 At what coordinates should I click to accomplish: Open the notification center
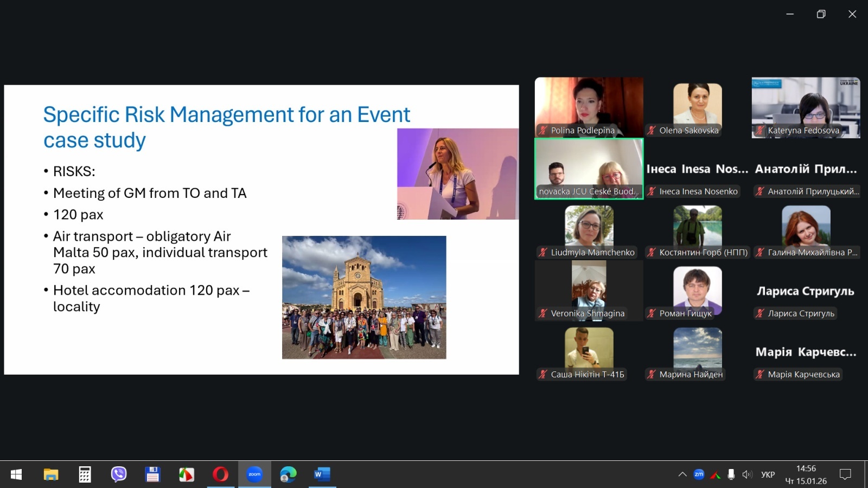845,474
